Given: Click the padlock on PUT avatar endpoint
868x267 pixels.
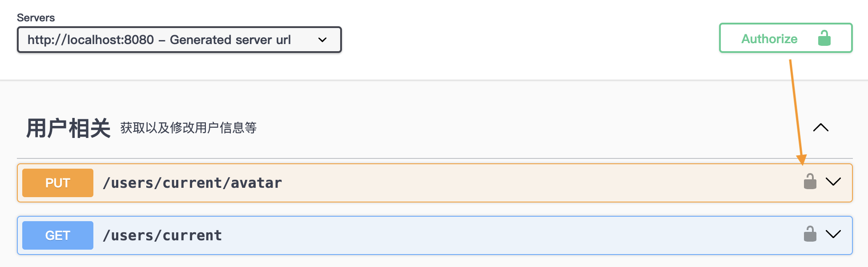Looking at the screenshot, I should coord(810,182).
